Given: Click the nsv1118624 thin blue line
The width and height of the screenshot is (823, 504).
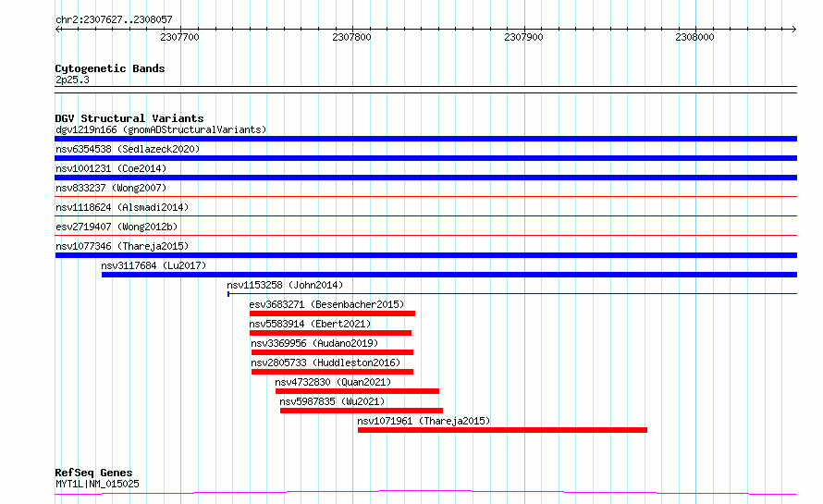Looking at the screenshot, I should (x=425, y=216).
